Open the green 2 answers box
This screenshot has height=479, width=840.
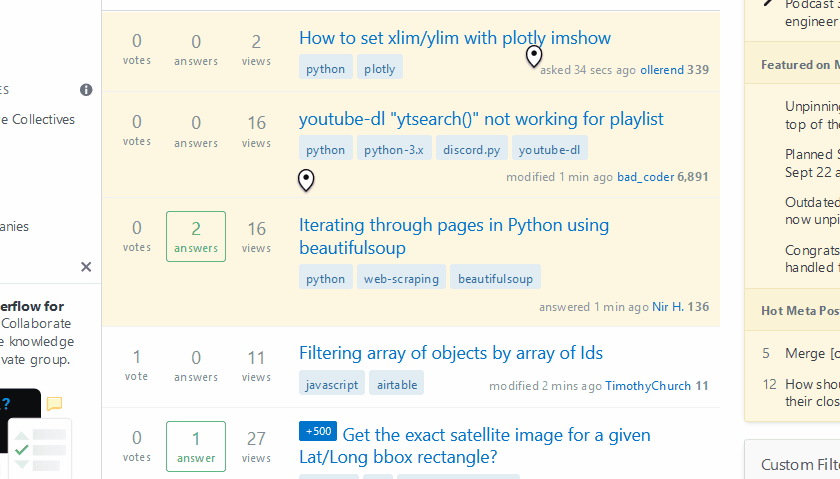tap(196, 236)
